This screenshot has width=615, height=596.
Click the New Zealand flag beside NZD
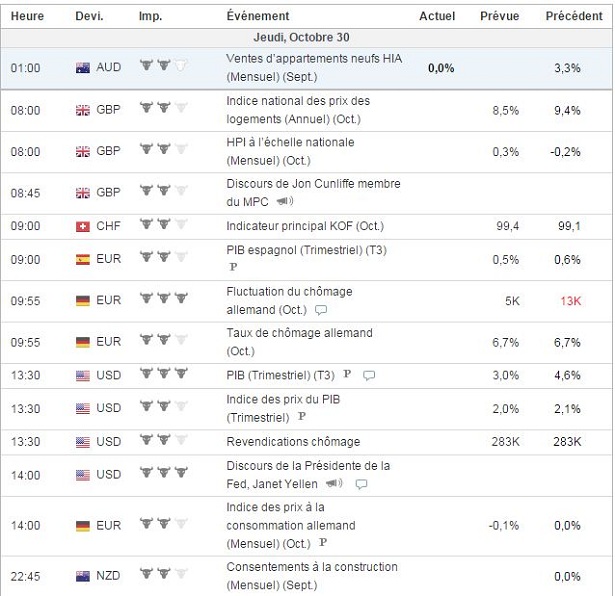[83, 576]
